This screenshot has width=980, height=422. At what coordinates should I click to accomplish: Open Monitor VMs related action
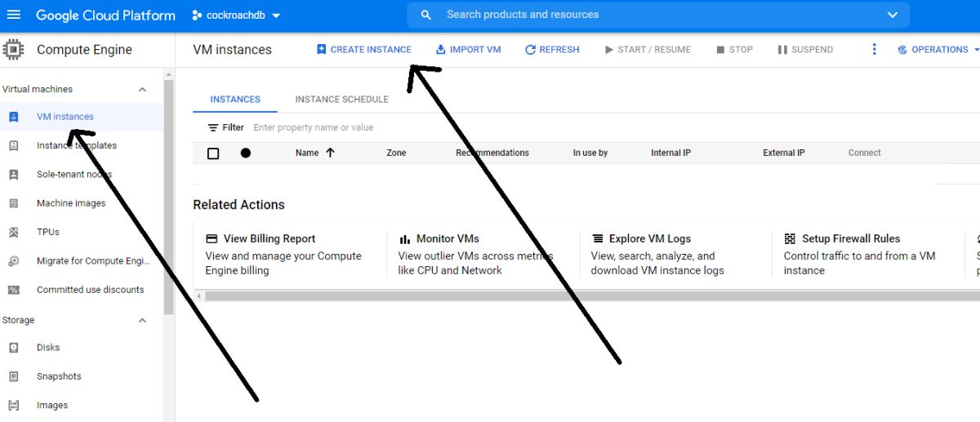(x=448, y=239)
